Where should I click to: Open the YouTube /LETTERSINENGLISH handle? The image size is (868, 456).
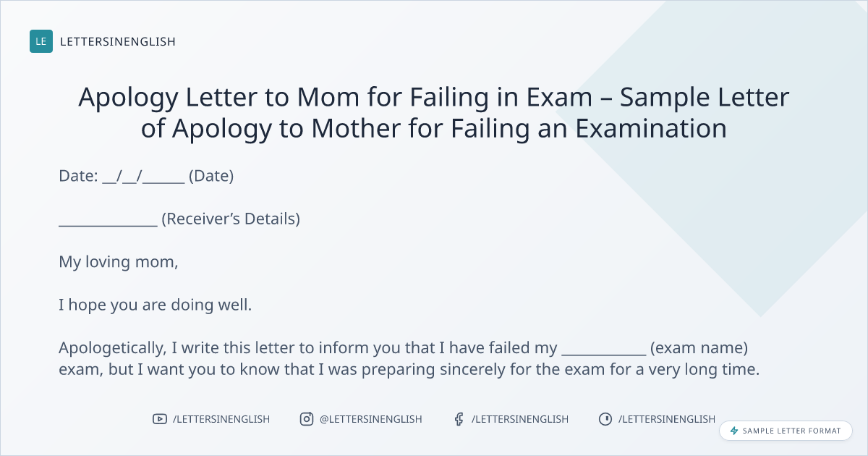click(x=221, y=419)
